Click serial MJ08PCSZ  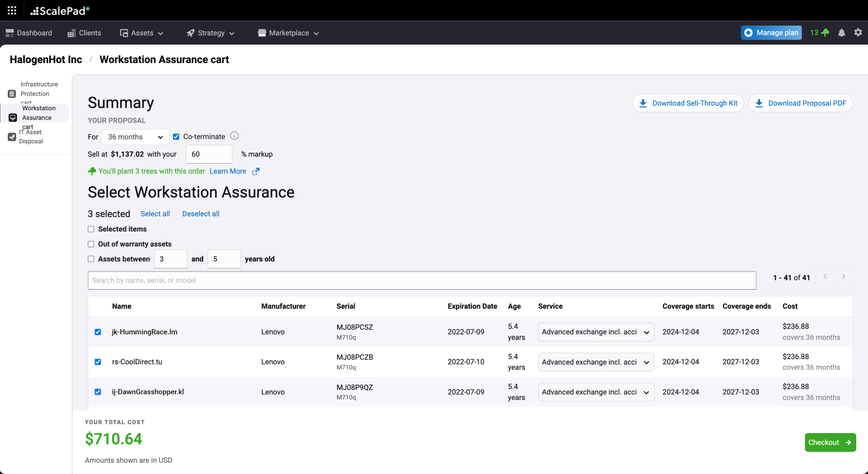tap(355, 327)
